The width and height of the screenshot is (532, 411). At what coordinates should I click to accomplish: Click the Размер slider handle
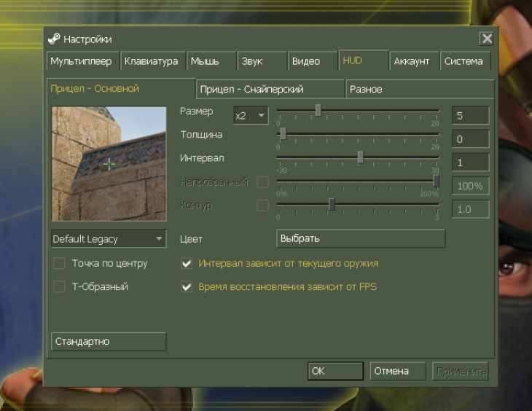click(318, 110)
